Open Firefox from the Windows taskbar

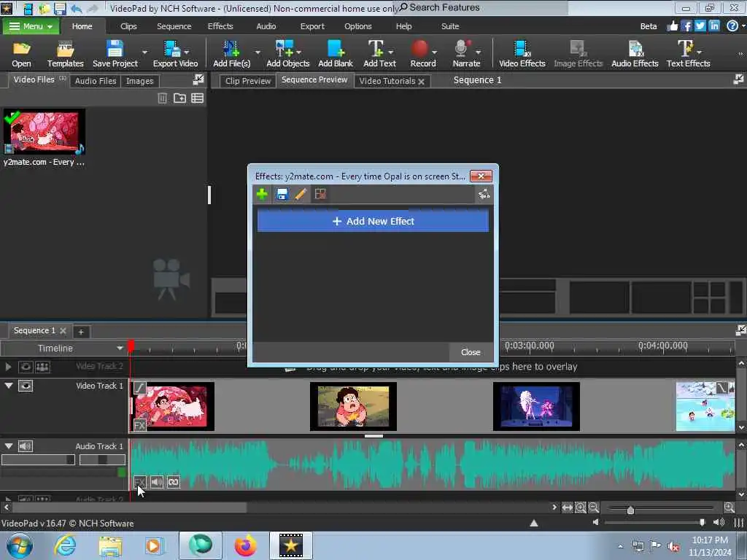click(245, 545)
